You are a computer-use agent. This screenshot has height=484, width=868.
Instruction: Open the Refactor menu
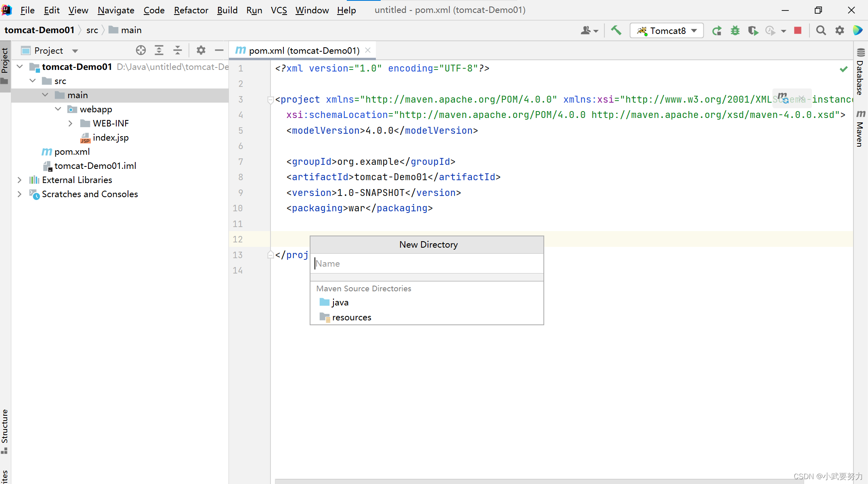pos(191,10)
